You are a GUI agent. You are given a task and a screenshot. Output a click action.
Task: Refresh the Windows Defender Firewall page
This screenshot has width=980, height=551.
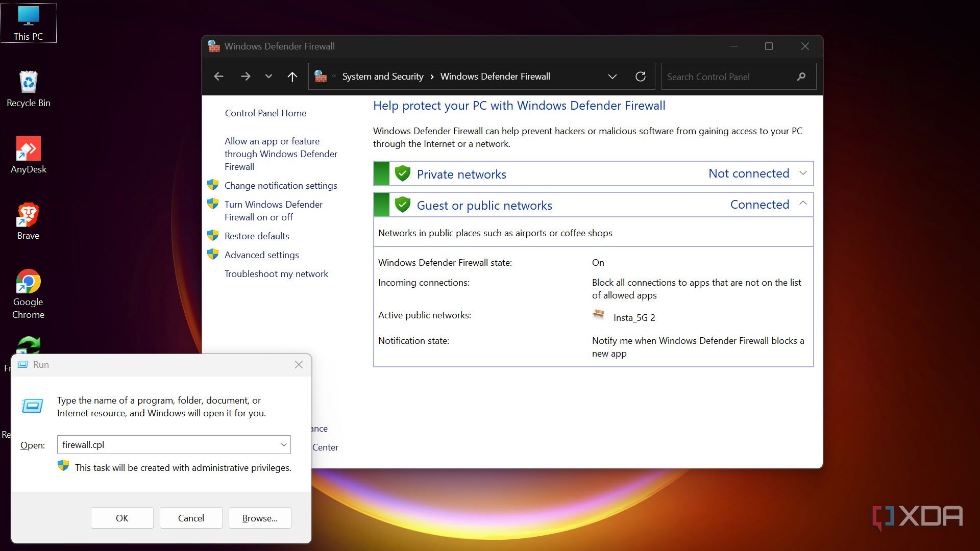pyautogui.click(x=640, y=77)
